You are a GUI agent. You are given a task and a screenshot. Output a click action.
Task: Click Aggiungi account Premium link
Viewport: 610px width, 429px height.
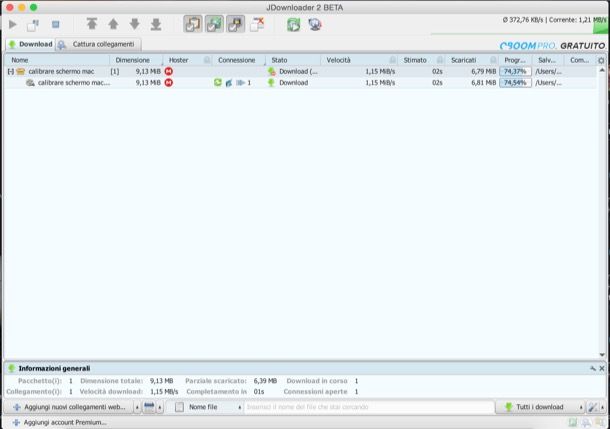60,422
